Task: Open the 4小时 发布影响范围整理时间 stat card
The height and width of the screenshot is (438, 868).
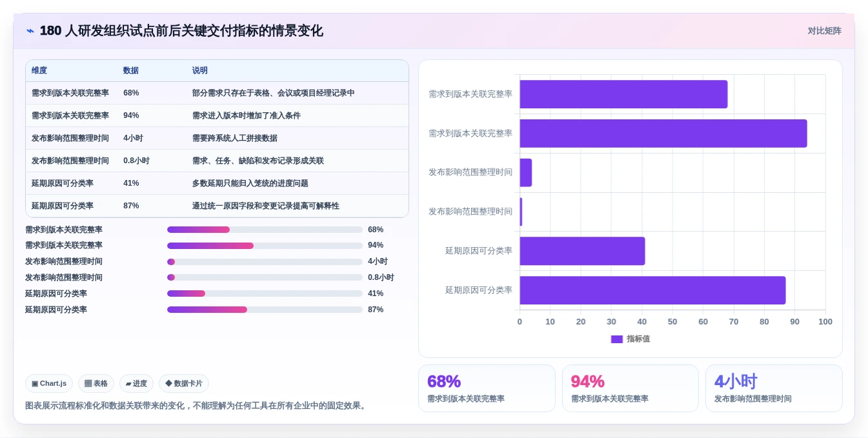Action: click(x=774, y=388)
